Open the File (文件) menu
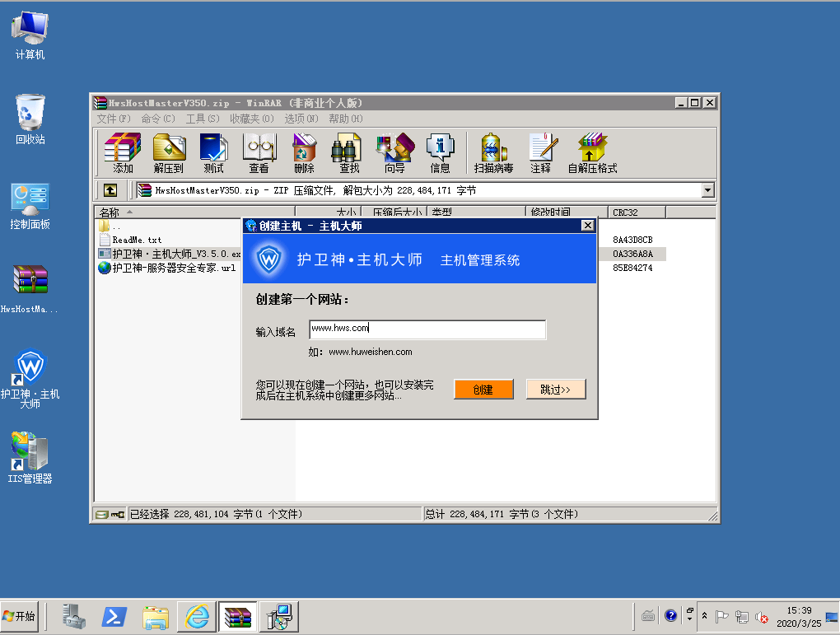 click(114, 119)
